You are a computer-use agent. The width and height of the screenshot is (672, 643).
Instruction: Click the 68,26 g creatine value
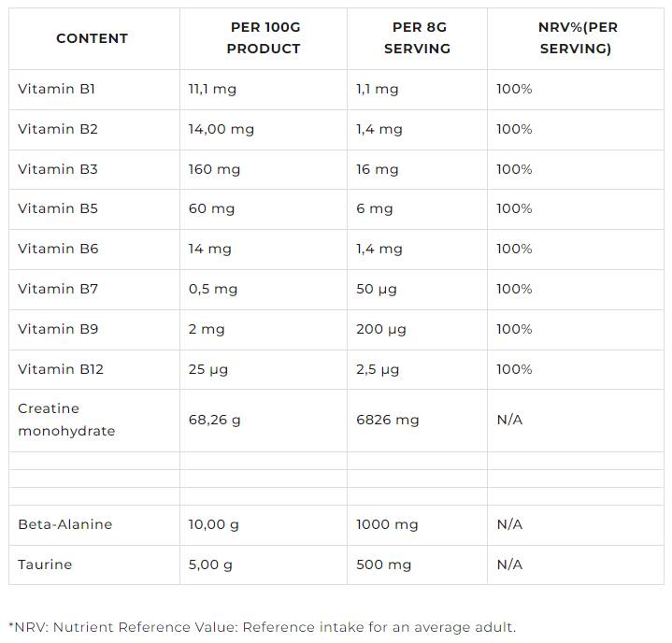(x=214, y=420)
